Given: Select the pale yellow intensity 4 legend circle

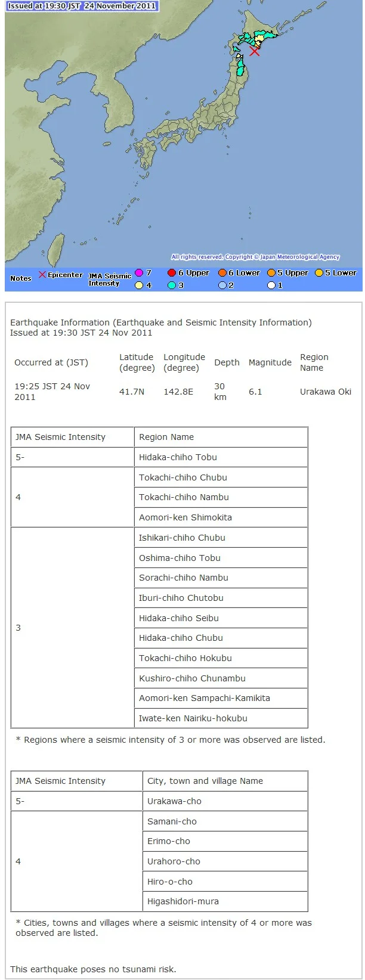Looking at the screenshot, I should [x=139, y=286].
